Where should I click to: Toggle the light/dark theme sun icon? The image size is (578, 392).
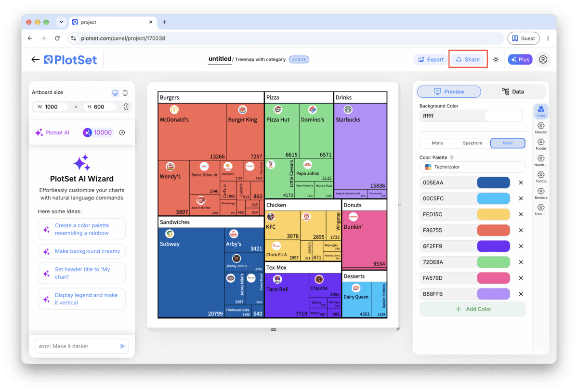(x=496, y=60)
